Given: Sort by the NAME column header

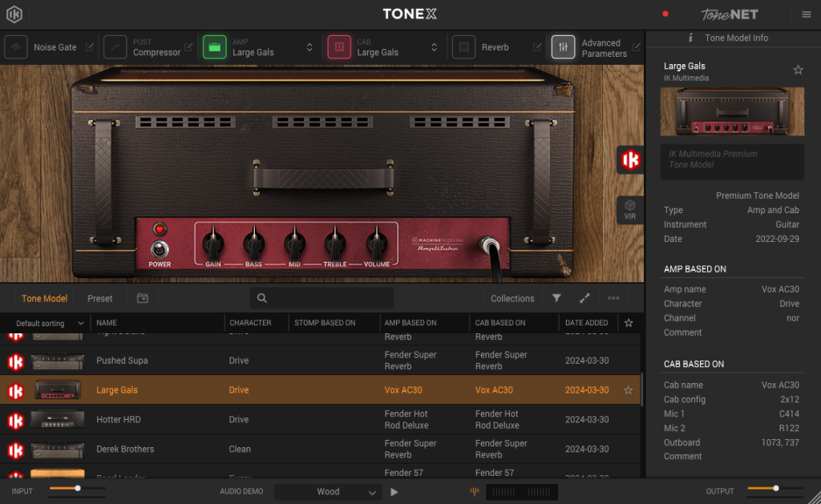Looking at the screenshot, I should pyautogui.click(x=107, y=323).
